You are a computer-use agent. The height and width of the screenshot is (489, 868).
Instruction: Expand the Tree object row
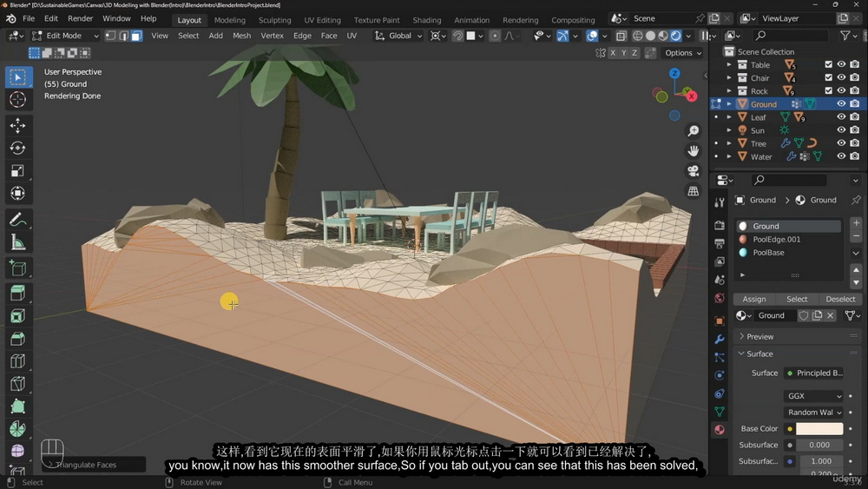click(729, 143)
